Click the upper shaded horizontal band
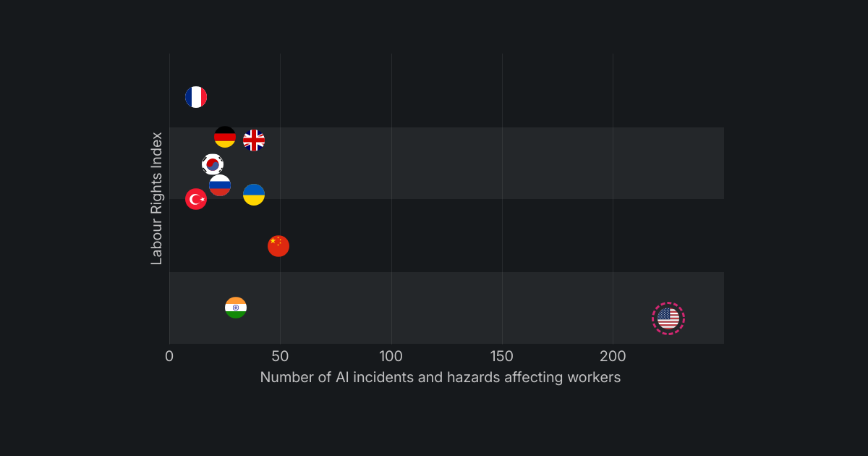Screen dimensions: 868x456 coord(470,163)
